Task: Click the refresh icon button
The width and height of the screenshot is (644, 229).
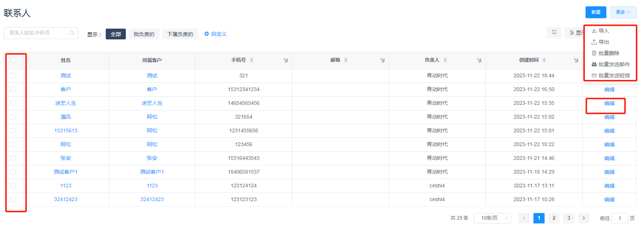Action: (554, 32)
